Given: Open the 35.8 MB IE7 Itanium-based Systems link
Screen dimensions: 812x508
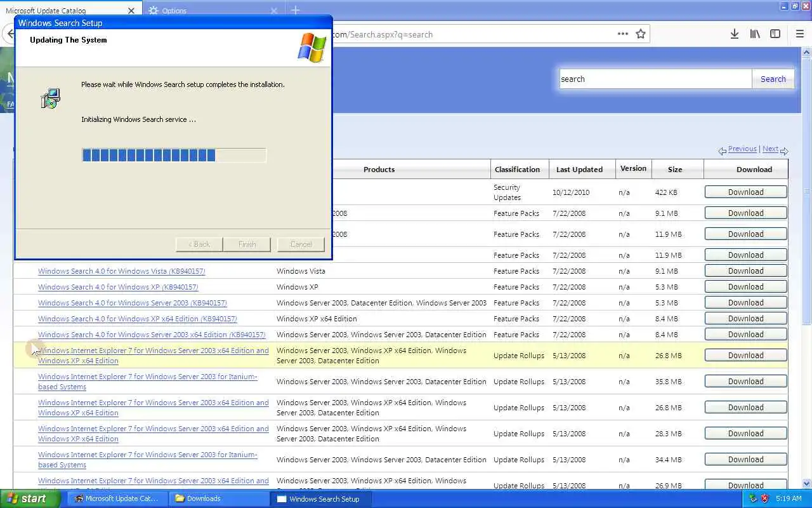Looking at the screenshot, I should [148, 382].
